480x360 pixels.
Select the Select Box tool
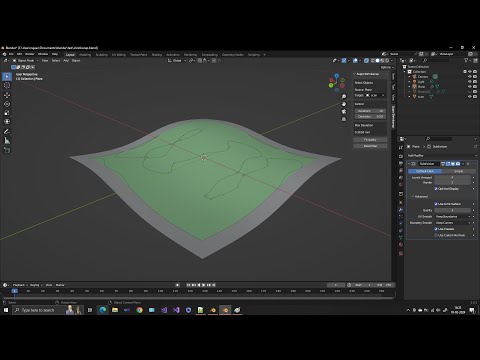7,77
